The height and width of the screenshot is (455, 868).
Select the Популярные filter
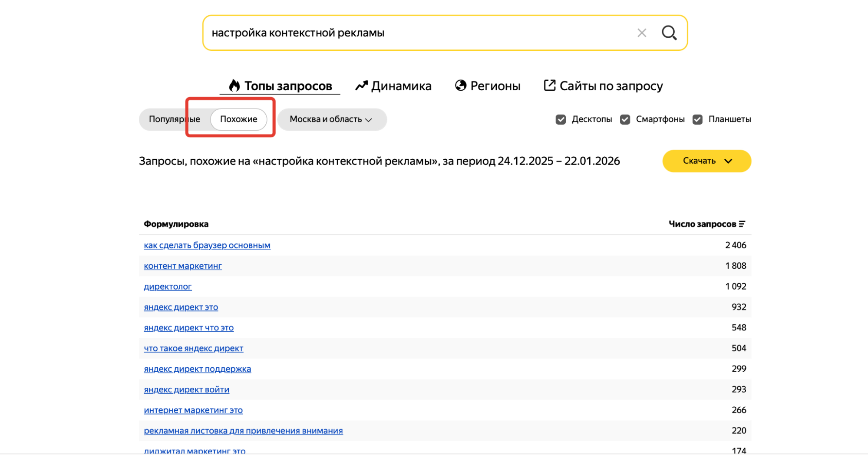pos(174,119)
